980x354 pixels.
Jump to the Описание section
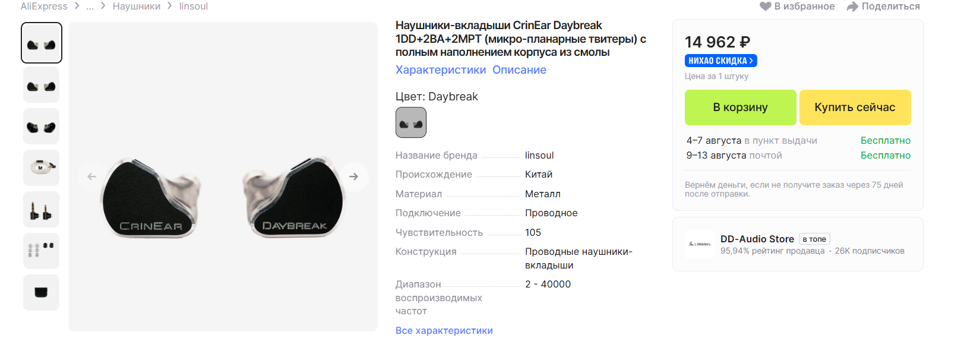519,69
